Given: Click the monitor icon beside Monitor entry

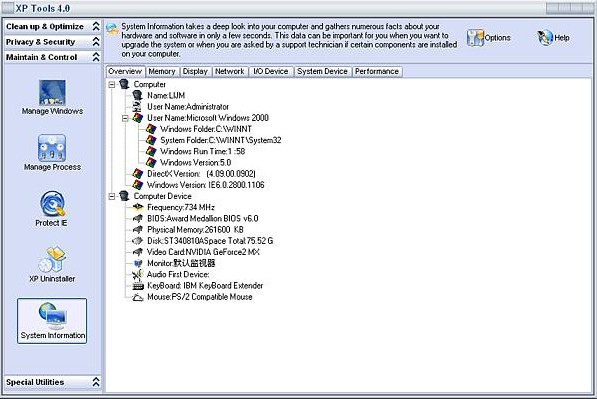Looking at the screenshot, I should pos(138,263).
